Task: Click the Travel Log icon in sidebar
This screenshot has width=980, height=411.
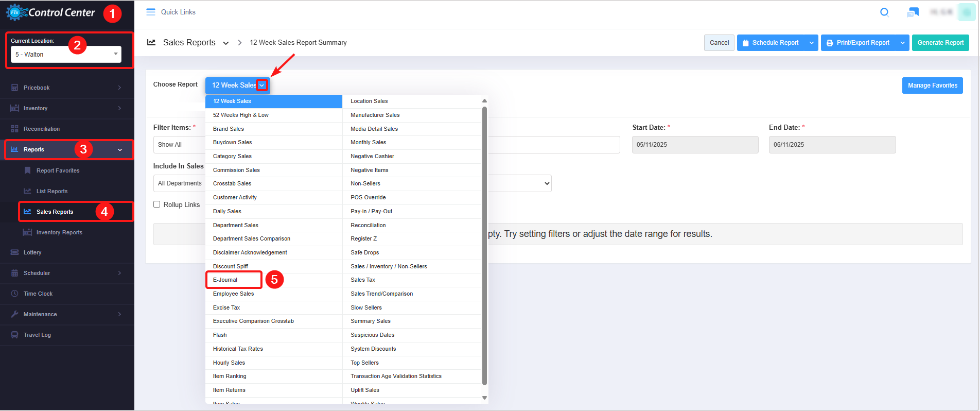Action: [x=14, y=335]
